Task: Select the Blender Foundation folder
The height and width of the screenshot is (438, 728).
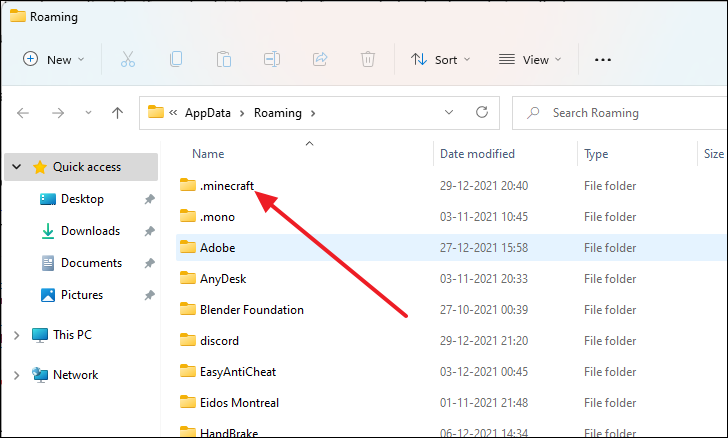Action: point(252,310)
